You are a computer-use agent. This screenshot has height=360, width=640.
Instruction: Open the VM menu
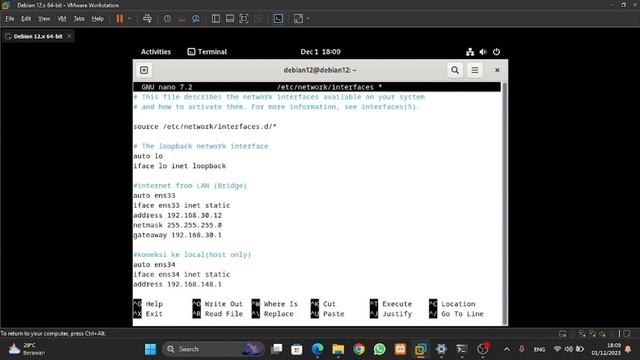62,19
